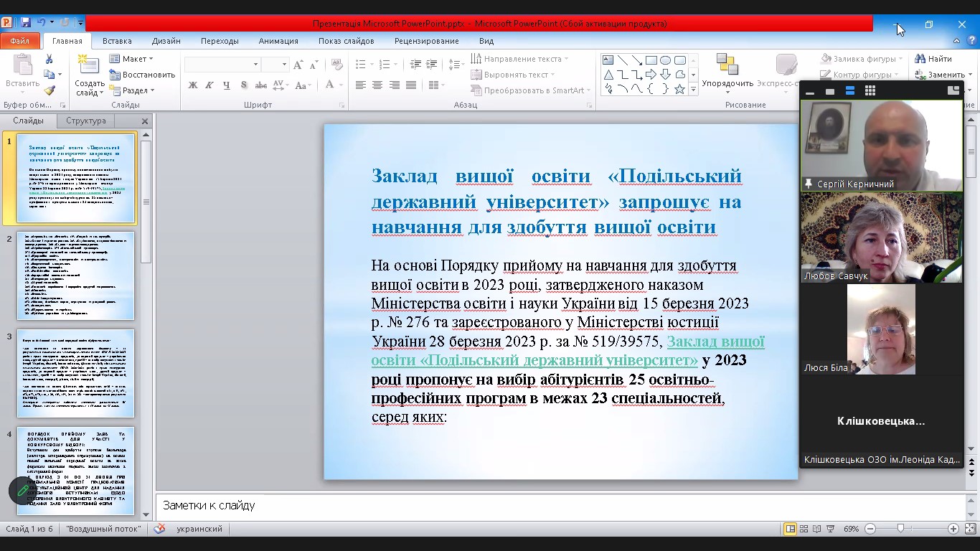The height and width of the screenshot is (551, 980).
Task: Click the Cut scissors icon
Action: pyautogui.click(x=49, y=59)
